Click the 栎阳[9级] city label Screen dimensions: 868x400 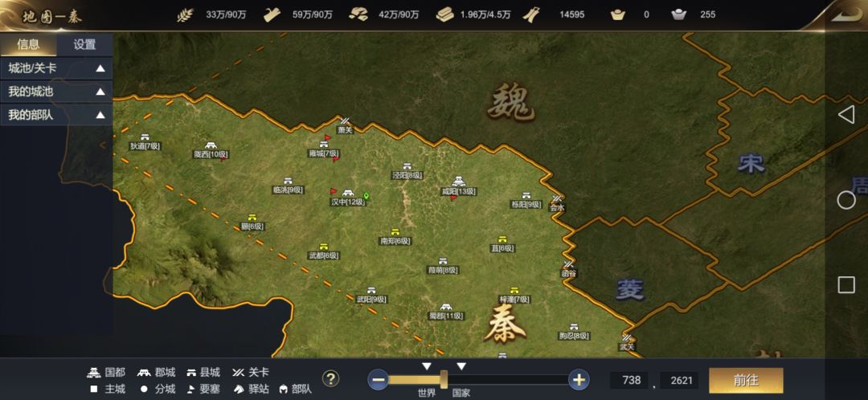[x=526, y=205]
